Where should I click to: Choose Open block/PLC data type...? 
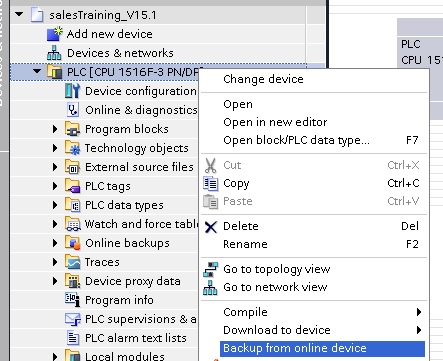pyautogui.click(x=296, y=140)
